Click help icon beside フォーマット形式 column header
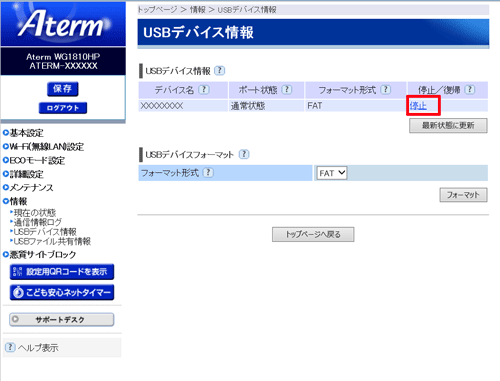 click(386, 89)
